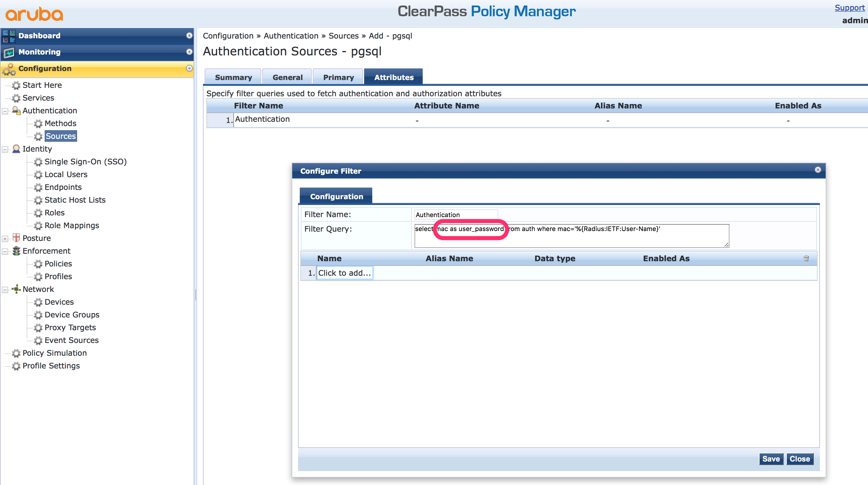Click the Aruba logo

coord(34,14)
